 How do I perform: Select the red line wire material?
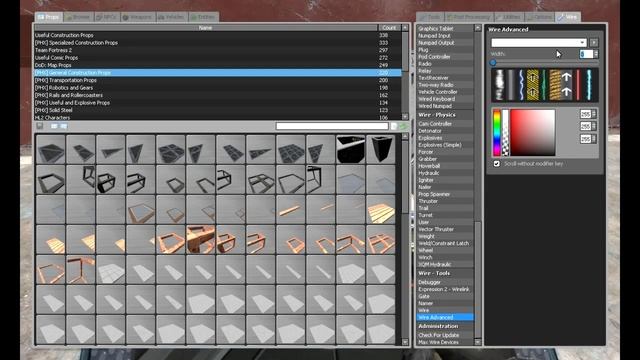(x=578, y=85)
